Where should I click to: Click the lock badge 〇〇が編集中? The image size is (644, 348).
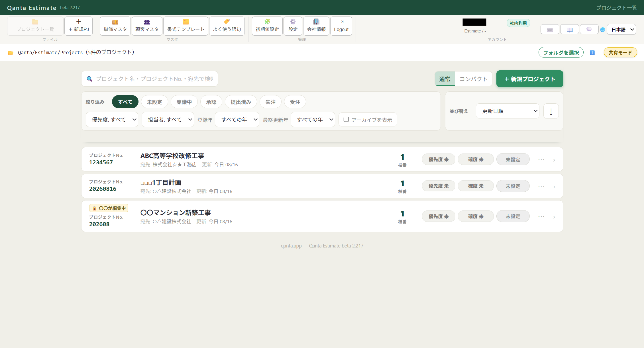coord(109,208)
